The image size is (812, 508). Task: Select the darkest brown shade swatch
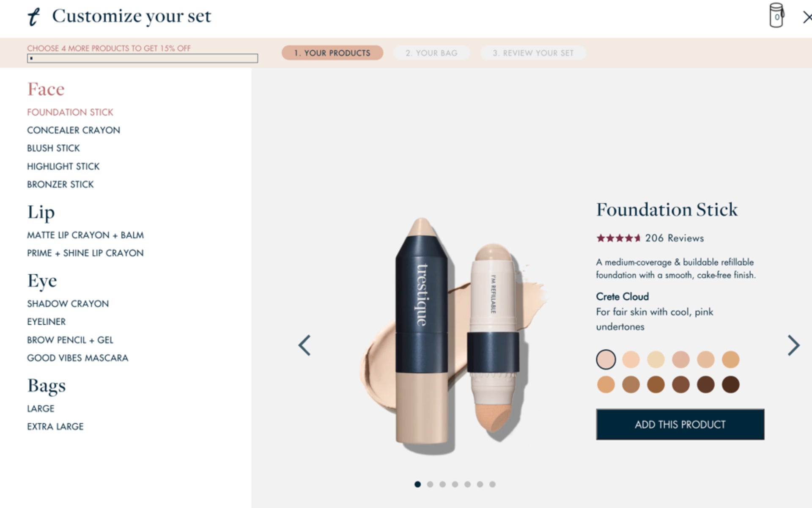point(730,385)
